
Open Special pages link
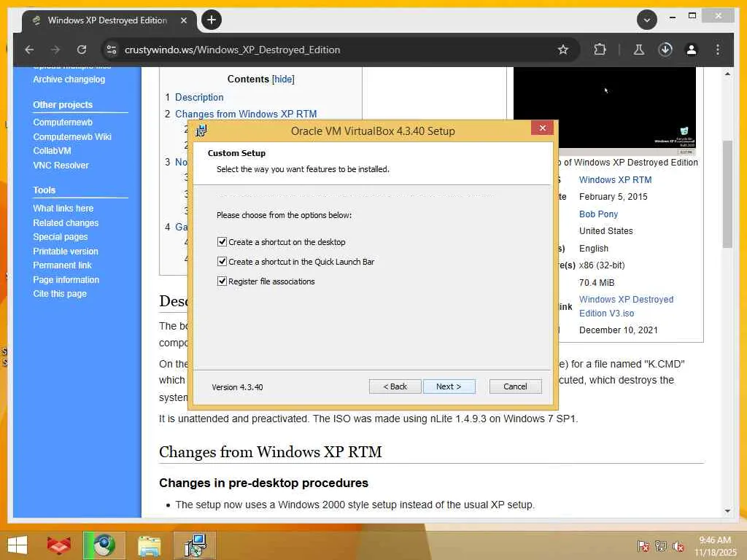pyautogui.click(x=60, y=237)
